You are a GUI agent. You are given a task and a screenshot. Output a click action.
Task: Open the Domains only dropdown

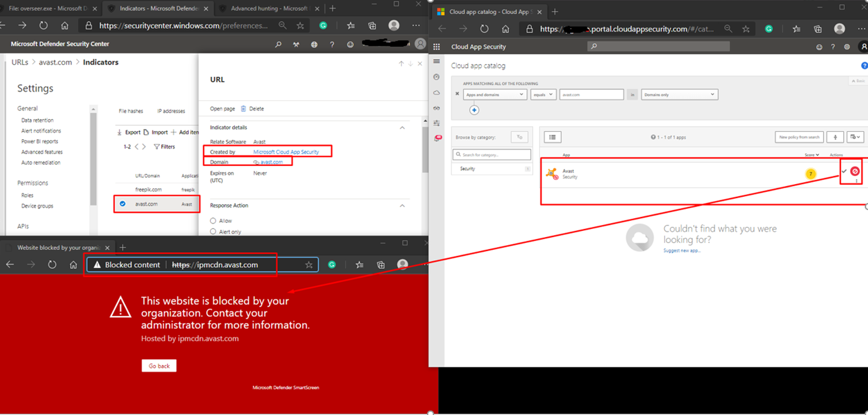[680, 94]
